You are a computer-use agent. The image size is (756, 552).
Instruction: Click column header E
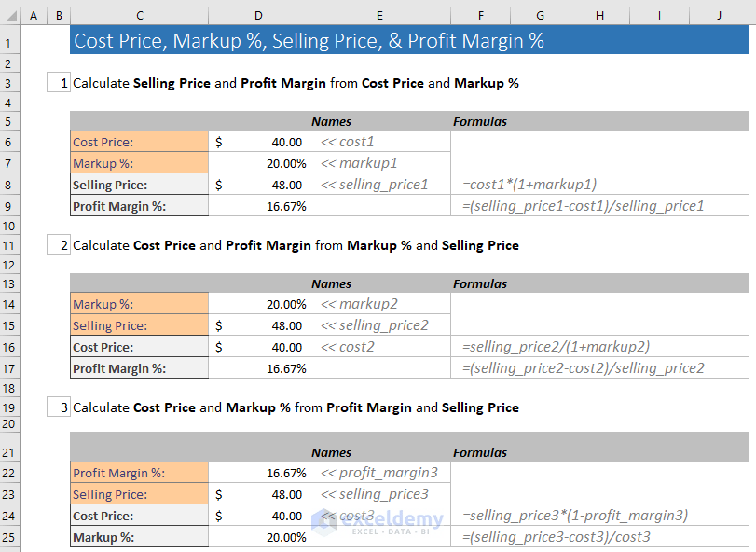click(379, 16)
